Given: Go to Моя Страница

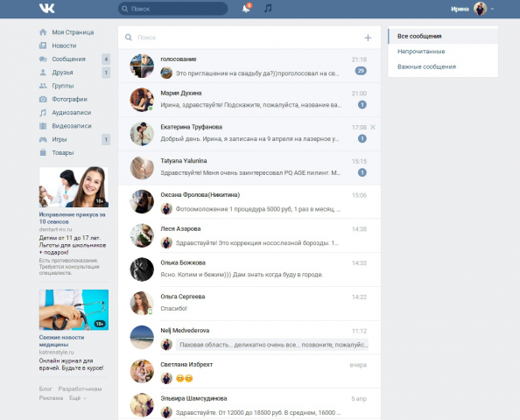Looking at the screenshot, I should pyautogui.click(x=73, y=32).
